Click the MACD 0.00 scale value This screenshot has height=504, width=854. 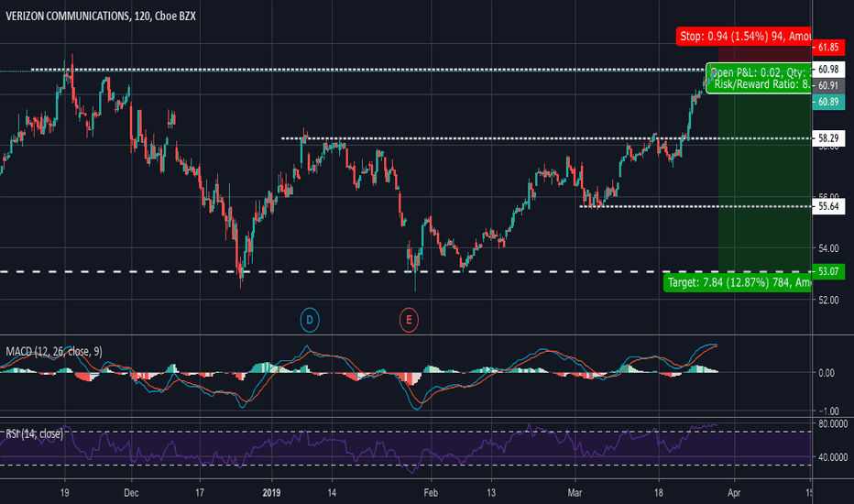tap(827, 373)
